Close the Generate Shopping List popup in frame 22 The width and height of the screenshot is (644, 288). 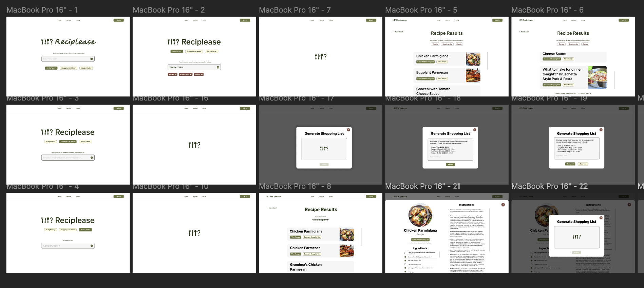coord(601,218)
